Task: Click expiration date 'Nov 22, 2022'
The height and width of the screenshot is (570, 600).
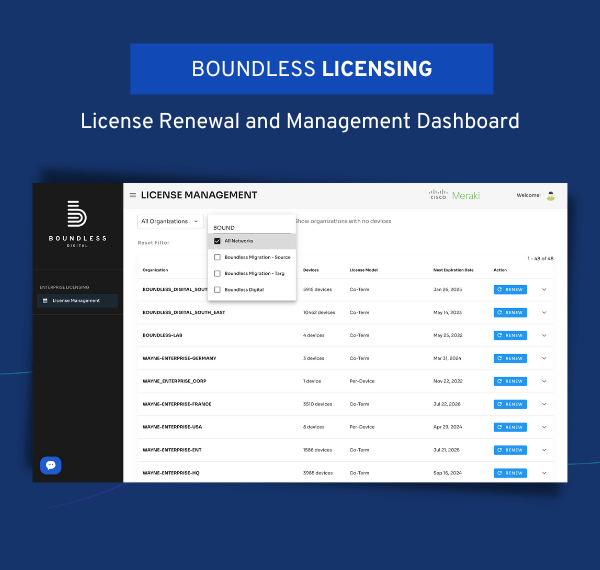Action: 448,381
